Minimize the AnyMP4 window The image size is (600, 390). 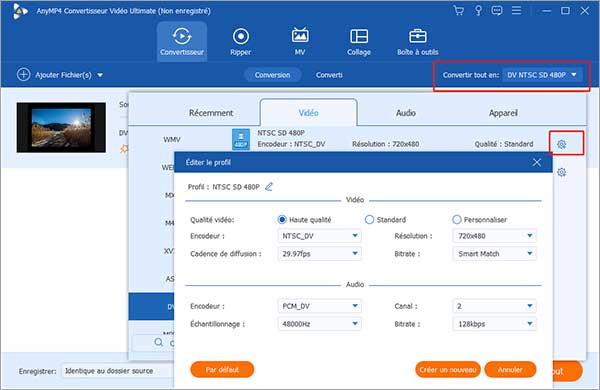(x=546, y=11)
